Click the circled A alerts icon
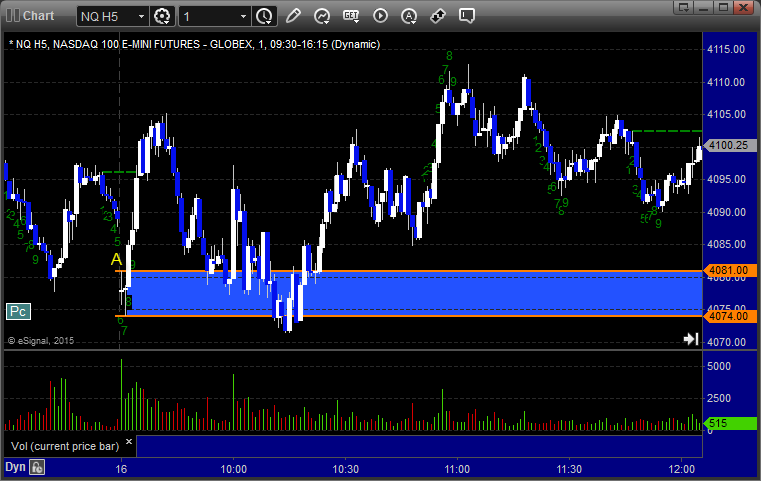The image size is (761, 481). click(409, 16)
